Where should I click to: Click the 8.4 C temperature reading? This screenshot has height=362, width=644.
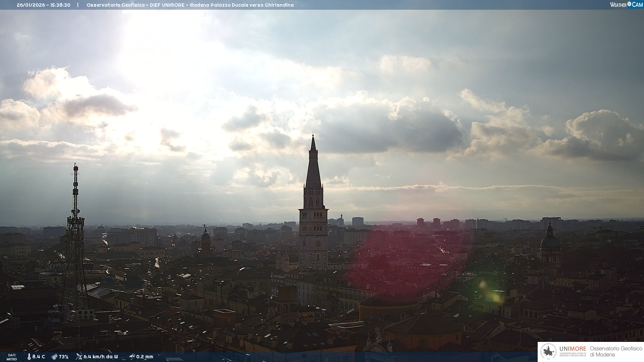[x=39, y=357]
